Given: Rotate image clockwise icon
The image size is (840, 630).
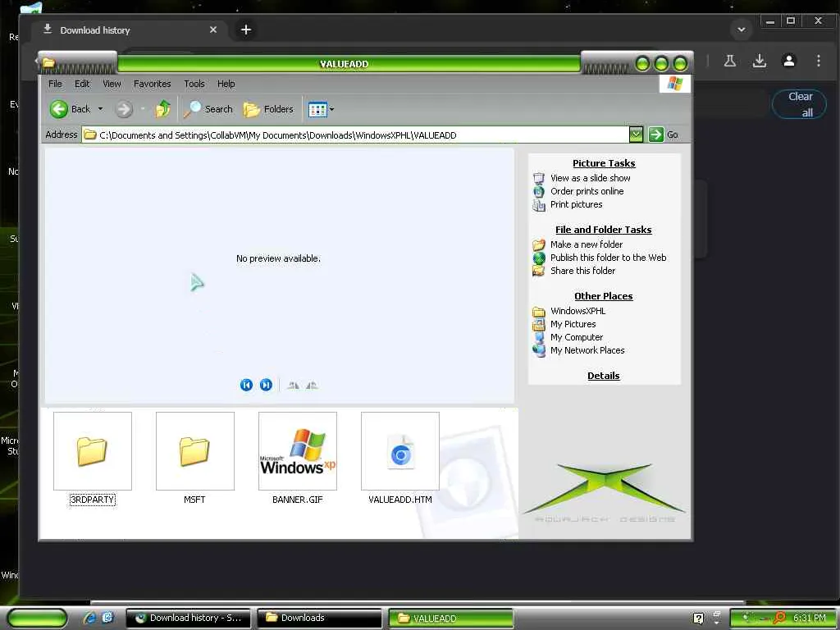Looking at the screenshot, I should click(293, 385).
